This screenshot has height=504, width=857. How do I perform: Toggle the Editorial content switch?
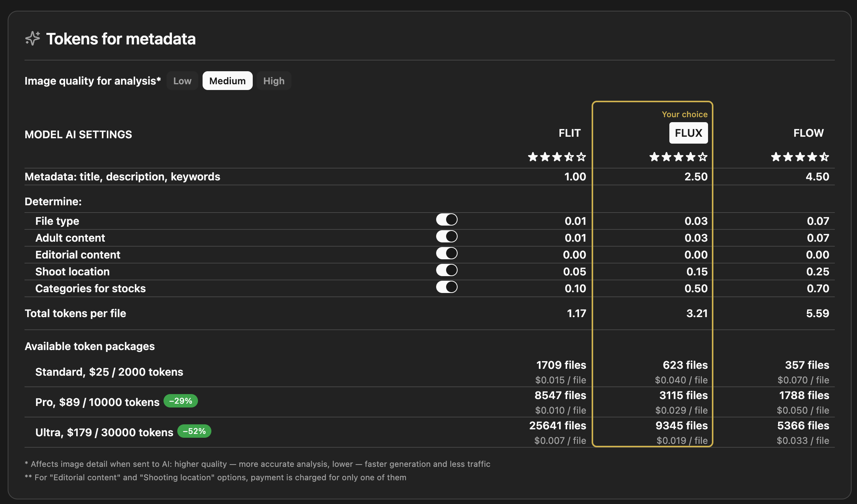point(446,254)
